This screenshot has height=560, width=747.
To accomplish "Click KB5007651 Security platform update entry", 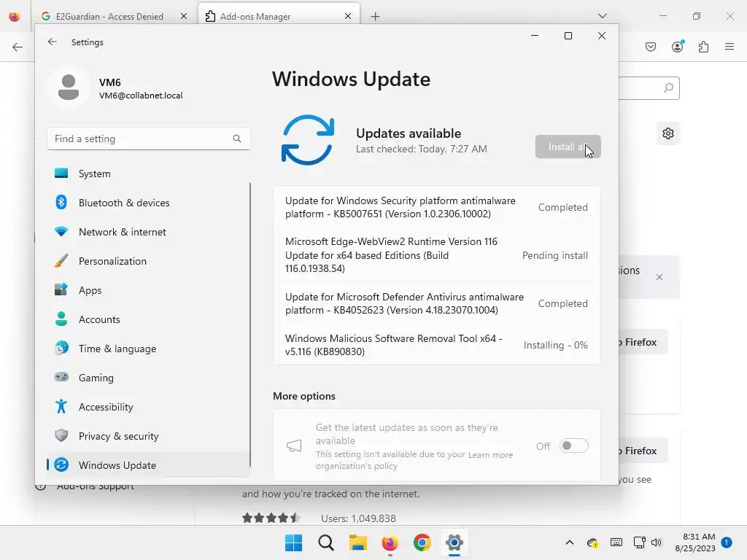I will click(436, 207).
